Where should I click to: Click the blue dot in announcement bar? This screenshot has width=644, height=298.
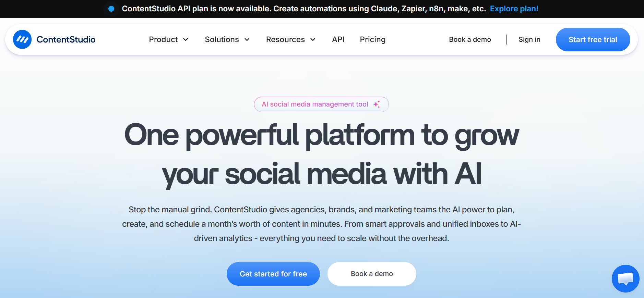click(111, 9)
